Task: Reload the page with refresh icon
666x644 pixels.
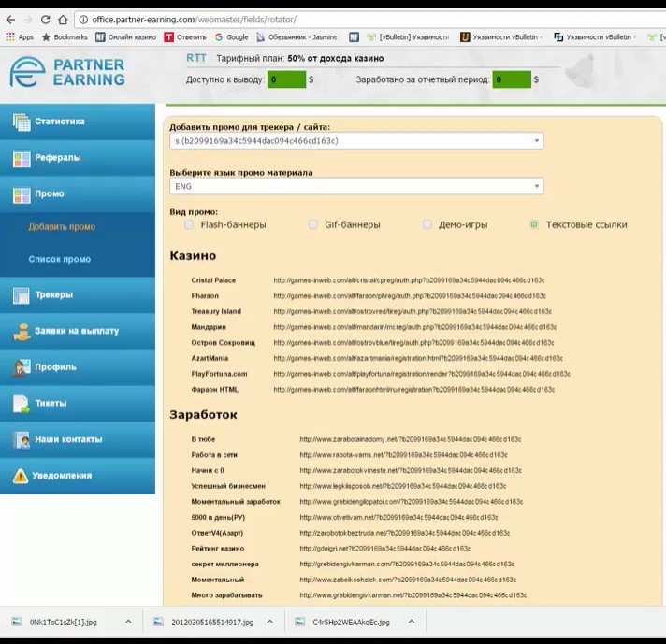Action: tap(46, 20)
